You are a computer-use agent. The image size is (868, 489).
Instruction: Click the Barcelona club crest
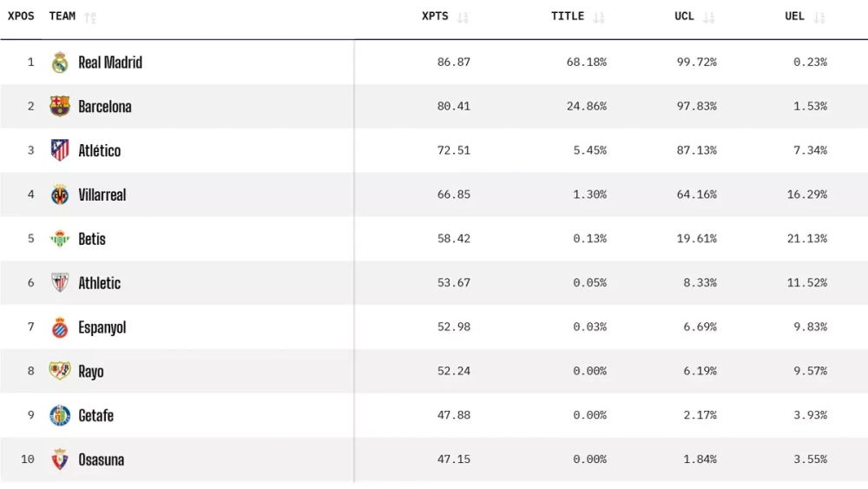60,107
